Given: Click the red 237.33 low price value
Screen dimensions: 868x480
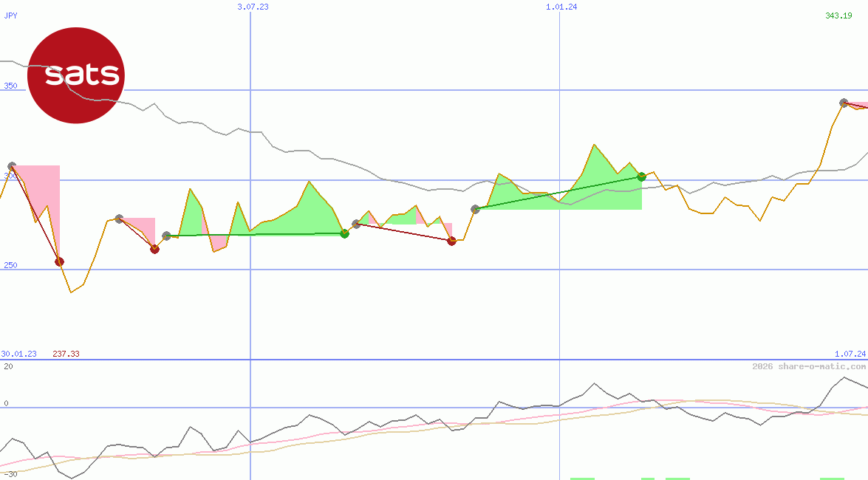Looking at the screenshot, I should pyautogui.click(x=66, y=354).
